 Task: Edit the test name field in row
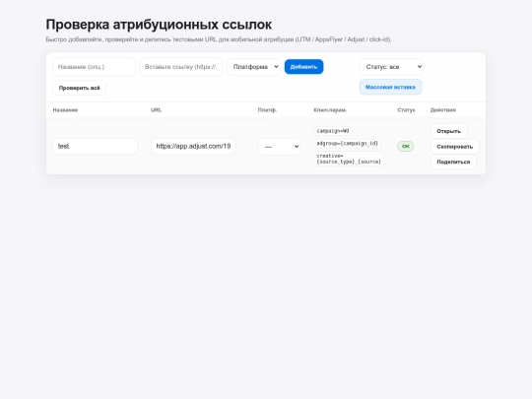[95, 146]
